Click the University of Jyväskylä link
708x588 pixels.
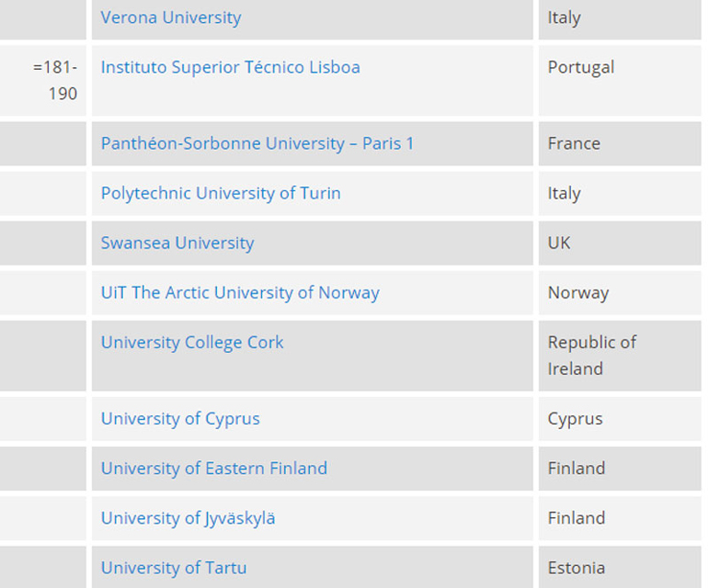pos(188,517)
